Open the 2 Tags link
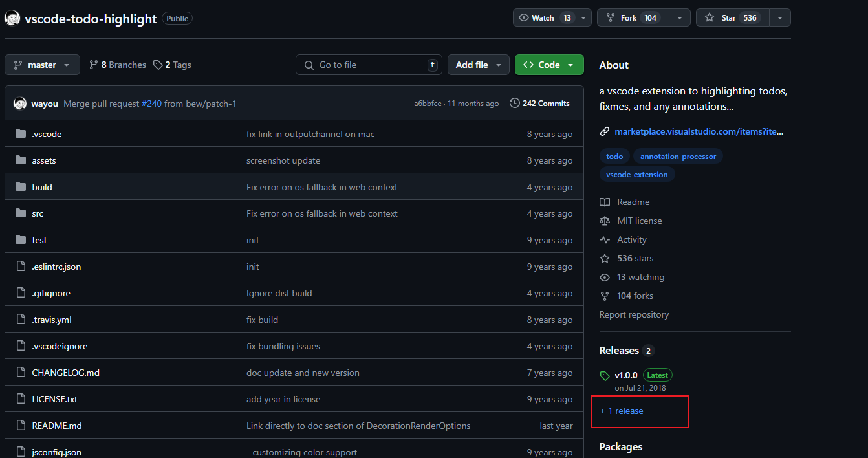This screenshot has width=868, height=458. (x=172, y=65)
